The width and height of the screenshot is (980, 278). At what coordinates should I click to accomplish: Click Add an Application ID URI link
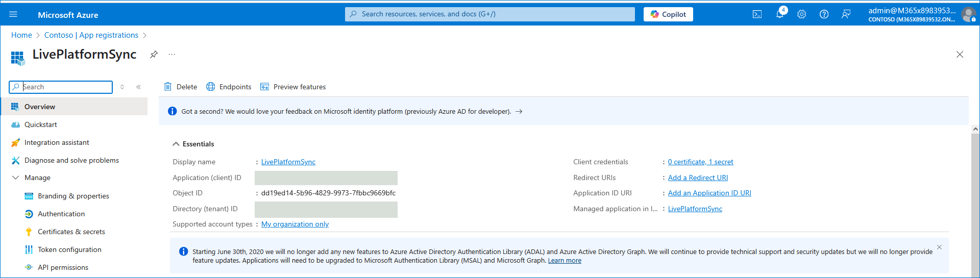[x=709, y=193]
